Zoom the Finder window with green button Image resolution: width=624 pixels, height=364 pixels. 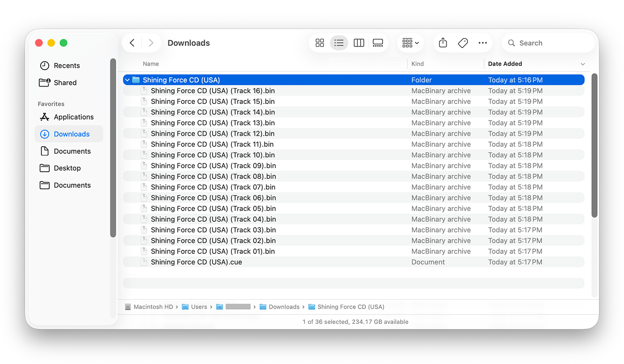point(63,43)
